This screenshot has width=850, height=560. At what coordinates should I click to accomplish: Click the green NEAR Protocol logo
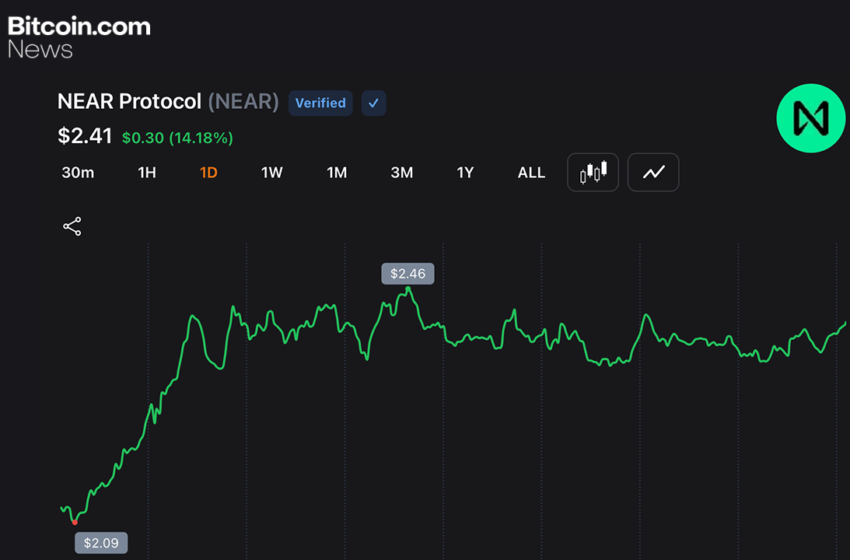tap(810, 118)
